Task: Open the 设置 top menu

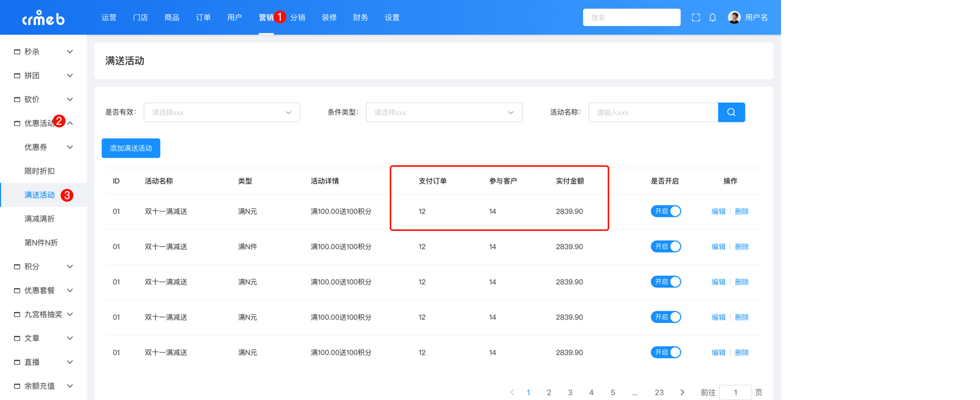Action: tap(392, 17)
